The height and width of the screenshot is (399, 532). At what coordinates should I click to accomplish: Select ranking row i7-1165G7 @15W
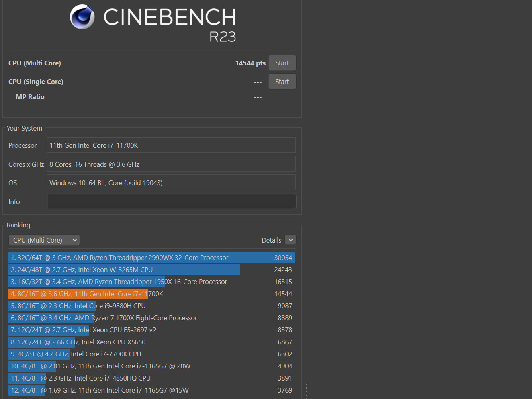(x=152, y=390)
